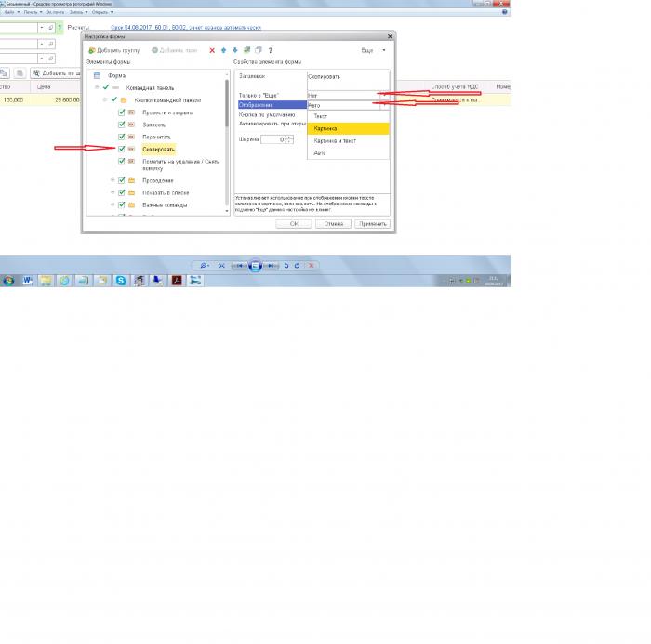Open the Еще dropdown menu

click(x=373, y=50)
